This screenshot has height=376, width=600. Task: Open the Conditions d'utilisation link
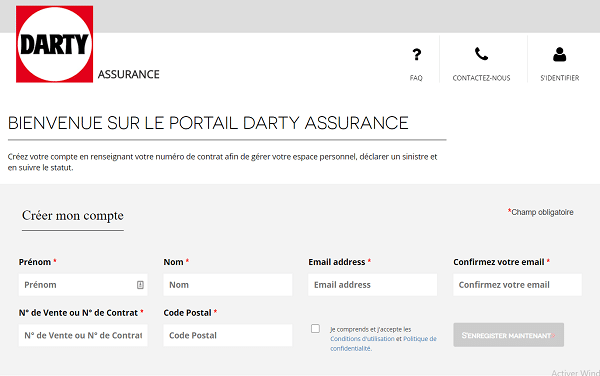362,339
